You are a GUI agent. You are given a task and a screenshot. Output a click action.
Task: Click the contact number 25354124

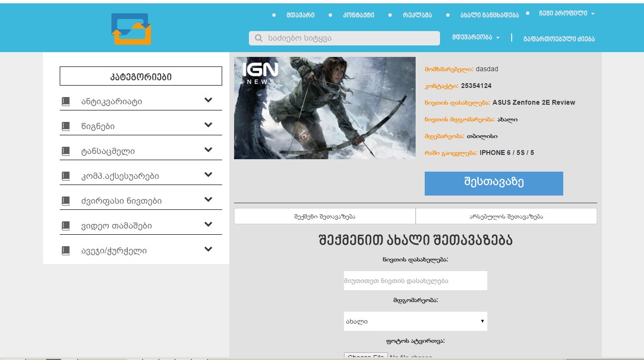point(476,86)
